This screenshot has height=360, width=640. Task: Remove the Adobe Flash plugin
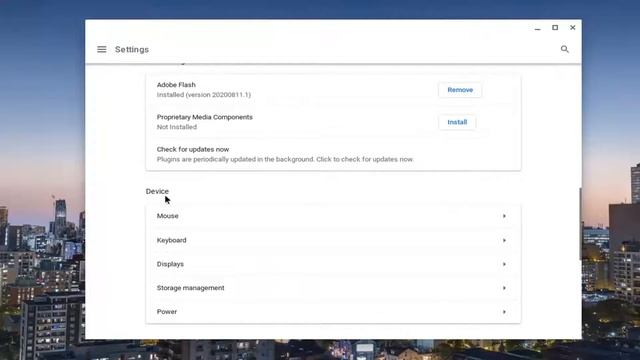[x=460, y=90]
